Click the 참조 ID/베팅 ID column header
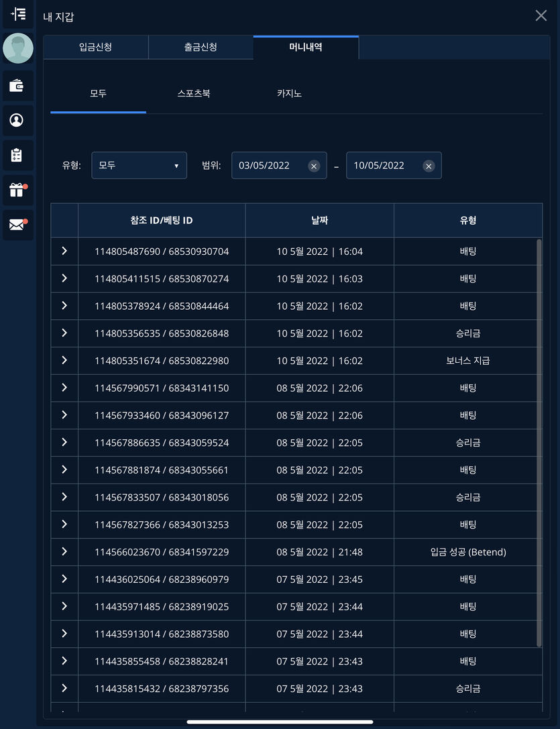This screenshot has height=729, width=560. [x=162, y=221]
